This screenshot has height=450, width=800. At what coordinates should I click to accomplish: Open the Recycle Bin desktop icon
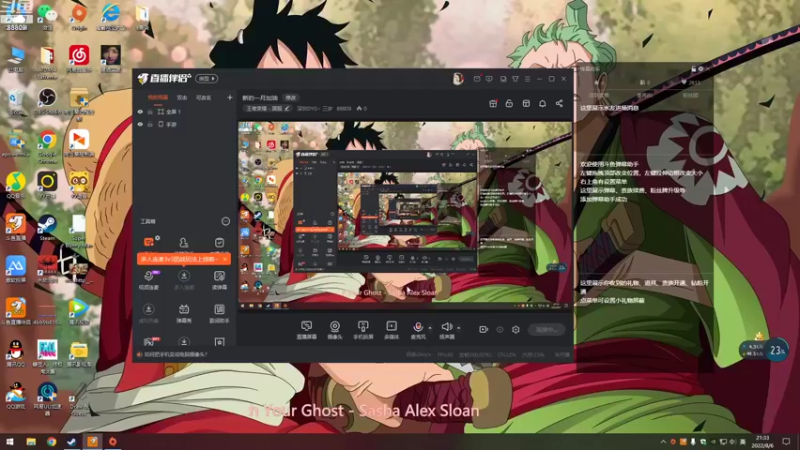[x=16, y=101]
